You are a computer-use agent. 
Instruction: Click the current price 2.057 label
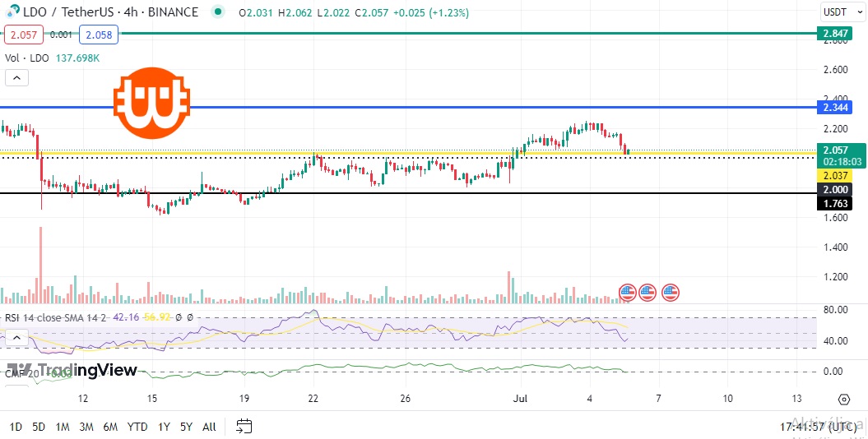tap(841, 155)
